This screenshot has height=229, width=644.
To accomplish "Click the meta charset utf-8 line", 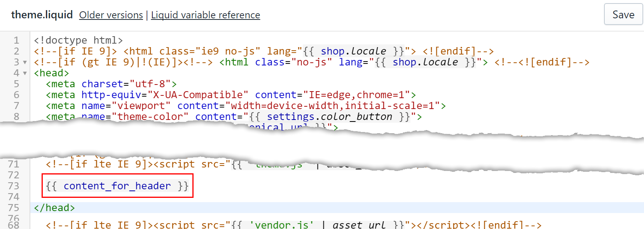I will tap(111, 84).
